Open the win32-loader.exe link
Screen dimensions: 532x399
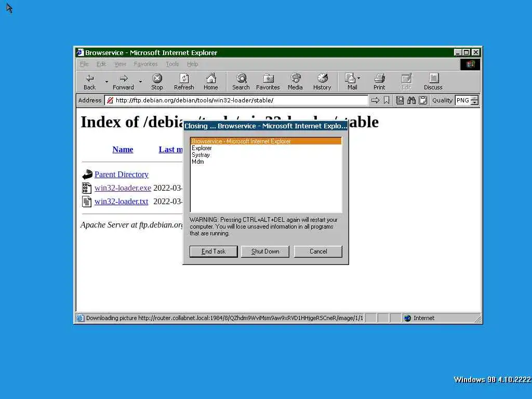(123, 188)
